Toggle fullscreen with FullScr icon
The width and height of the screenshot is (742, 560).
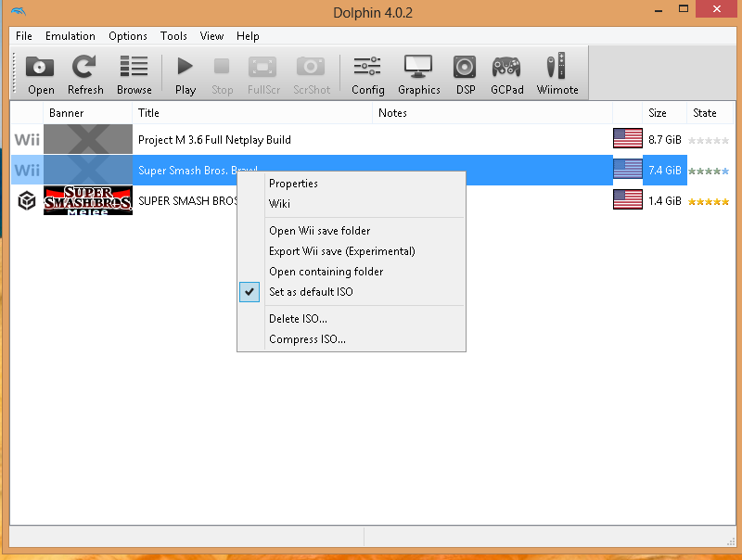263,74
